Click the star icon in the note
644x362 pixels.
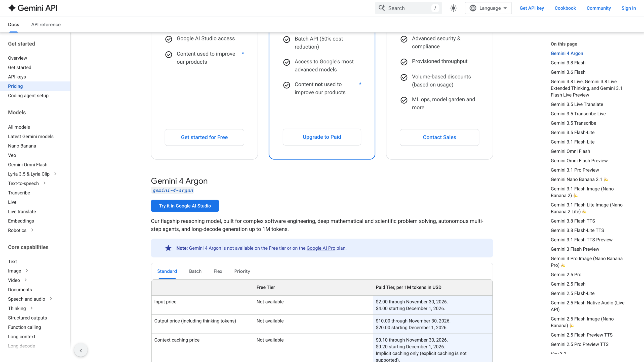pyautogui.click(x=168, y=248)
